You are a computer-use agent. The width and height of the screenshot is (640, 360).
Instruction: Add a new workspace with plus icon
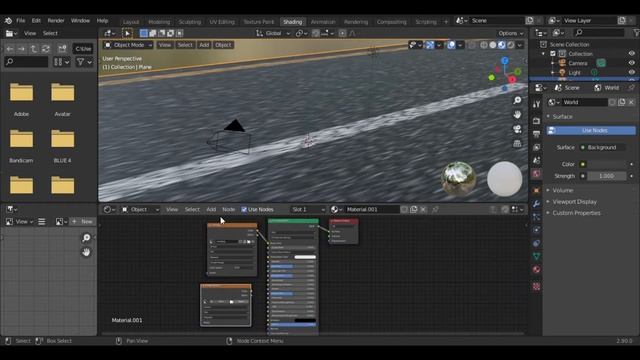click(x=446, y=21)
